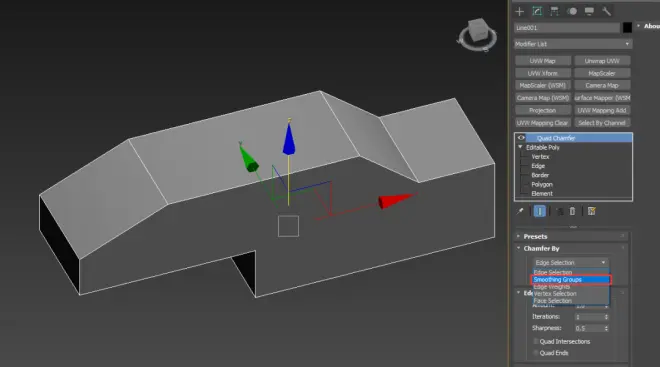Open the Utilities panel wrench icon
The height and width of the screenshot is (367, 660).
pyautogui.click(x=606, y=11)
